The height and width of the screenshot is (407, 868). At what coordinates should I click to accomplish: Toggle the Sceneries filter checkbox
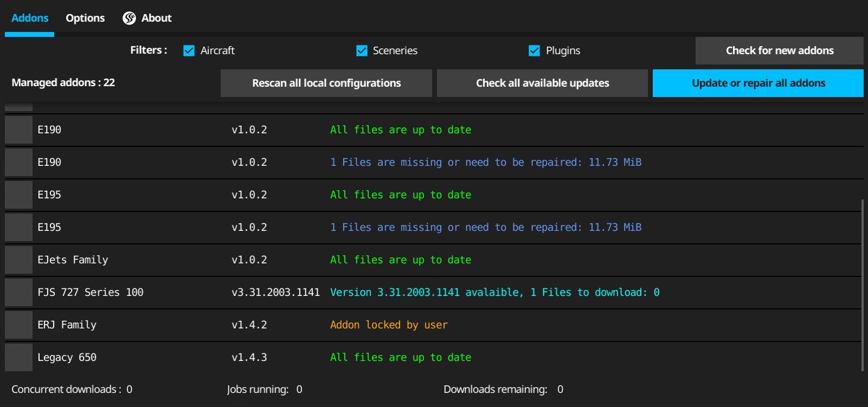tap(362, 51)
